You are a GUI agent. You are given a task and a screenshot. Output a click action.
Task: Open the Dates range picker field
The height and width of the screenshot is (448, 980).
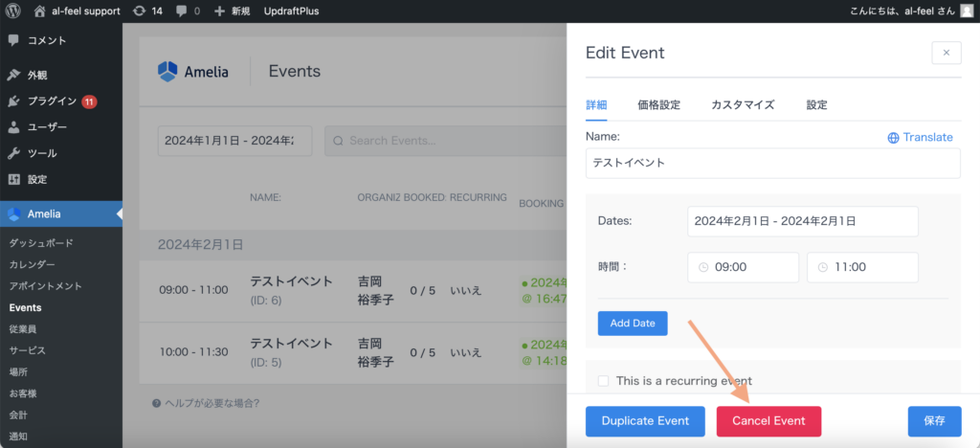802,221
